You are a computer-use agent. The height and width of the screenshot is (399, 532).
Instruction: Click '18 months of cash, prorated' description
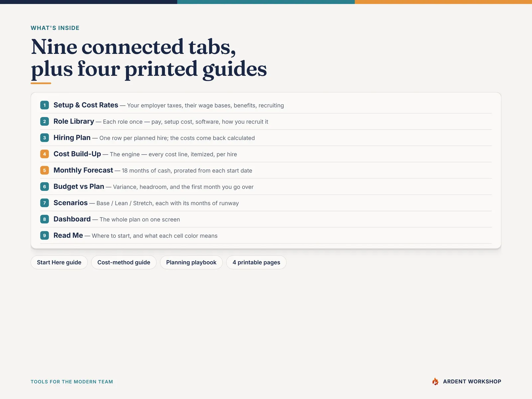pos(187,171)
